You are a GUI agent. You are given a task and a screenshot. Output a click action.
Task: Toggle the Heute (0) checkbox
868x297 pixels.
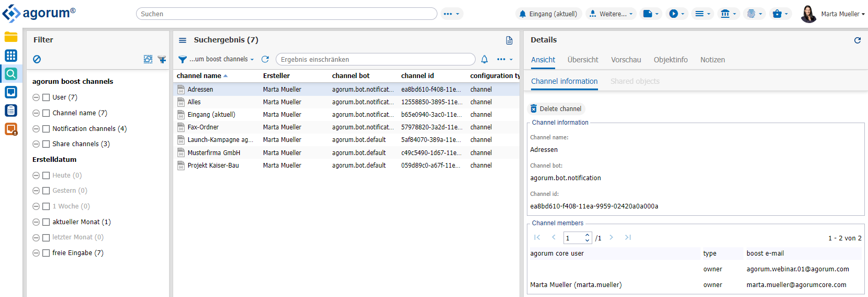(x=46, y=175)
